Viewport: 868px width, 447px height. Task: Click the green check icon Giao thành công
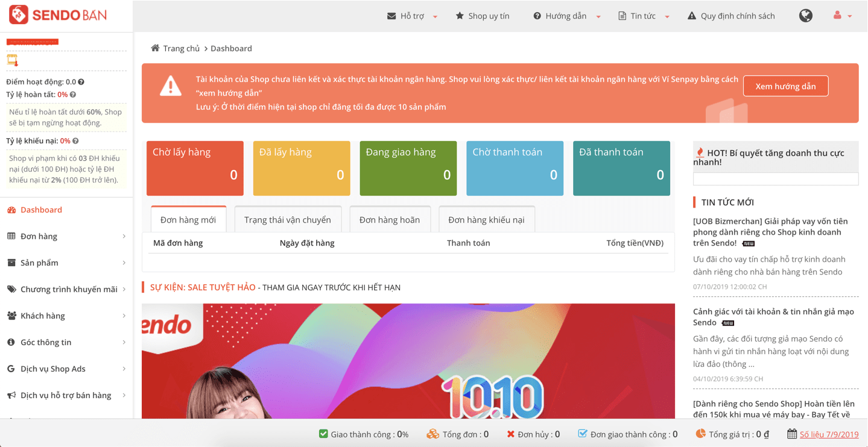click(x=323, y=434)
